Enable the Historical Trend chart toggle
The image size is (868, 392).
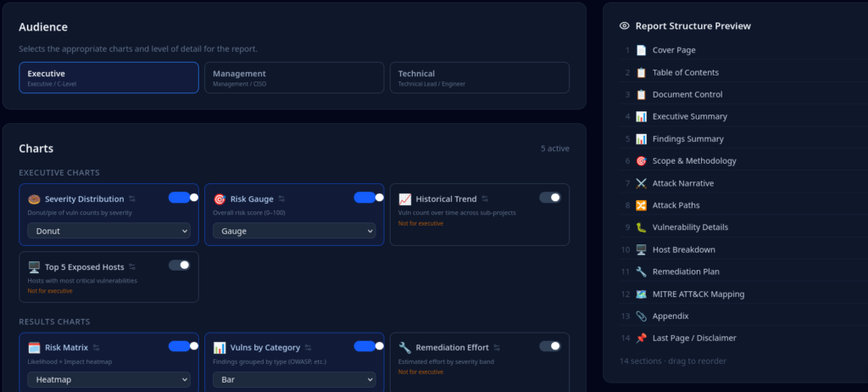pos(549,198)
